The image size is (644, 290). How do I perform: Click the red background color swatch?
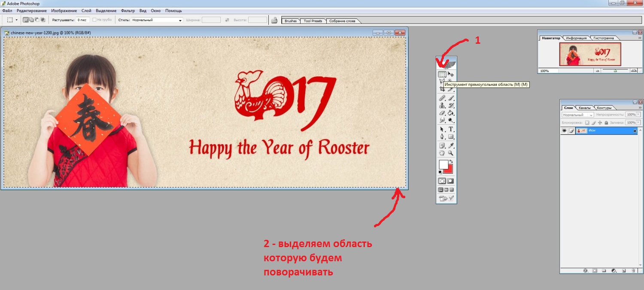click(x=449, y=169)
